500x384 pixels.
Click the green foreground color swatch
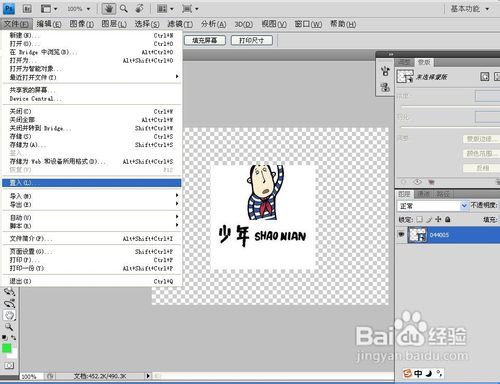(x=6, y=348)
